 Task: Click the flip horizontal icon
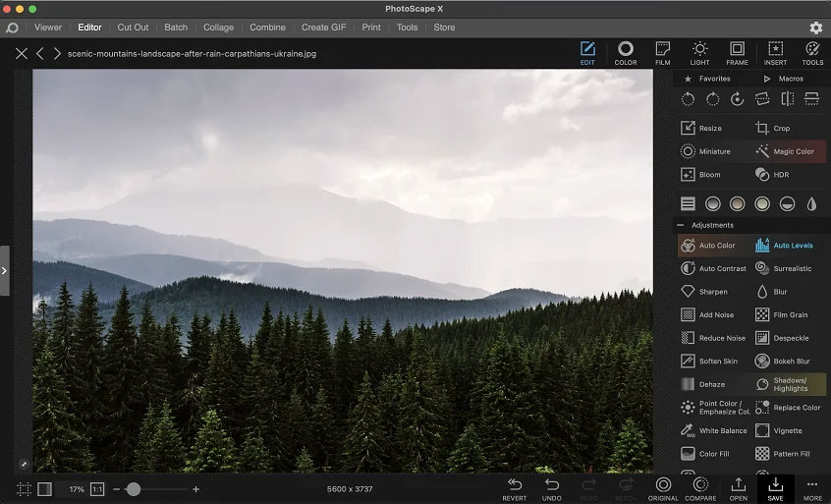787,98
